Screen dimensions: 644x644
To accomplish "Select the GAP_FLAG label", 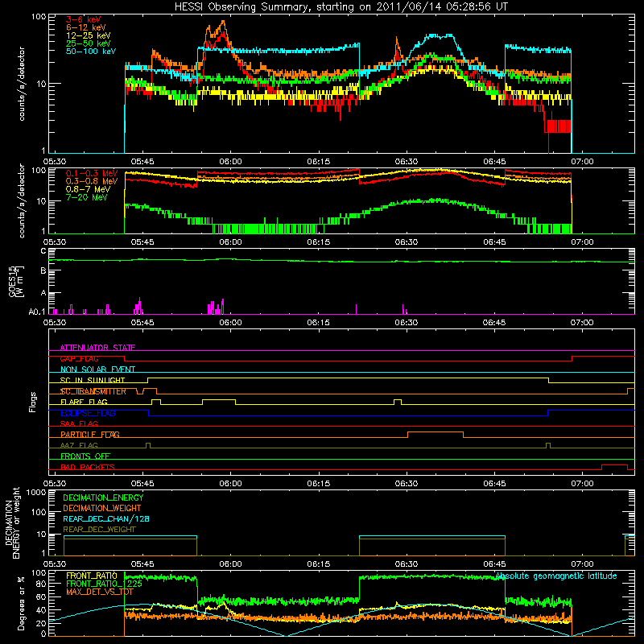I will point(79,358).
